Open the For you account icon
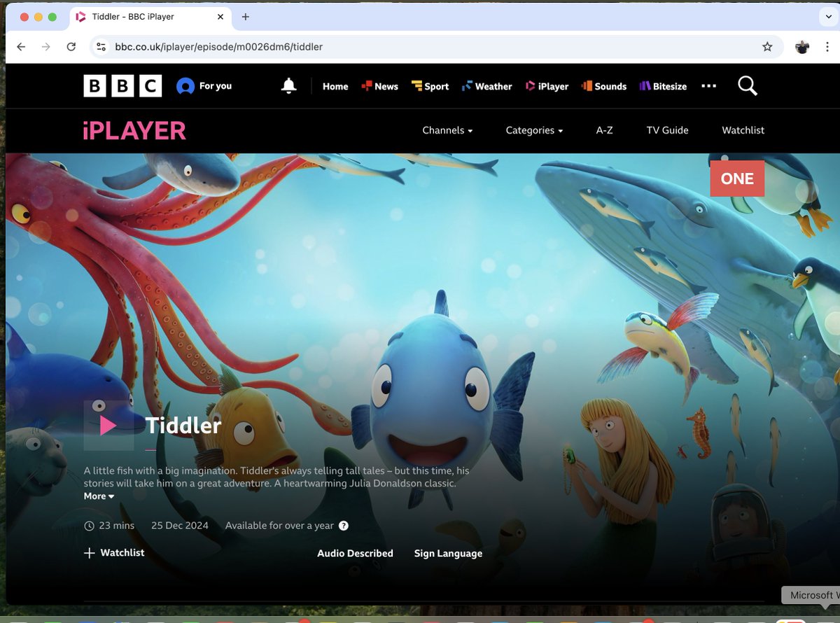 click(185, 86)
